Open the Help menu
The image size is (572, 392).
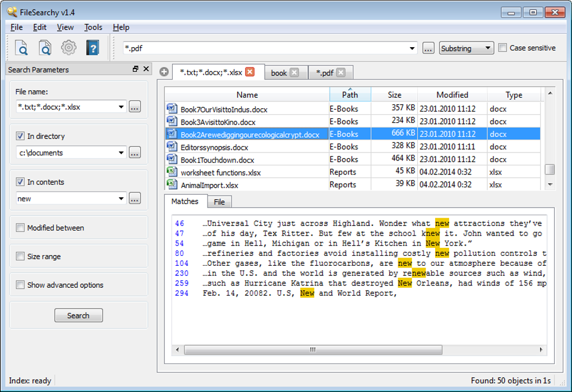121,27
